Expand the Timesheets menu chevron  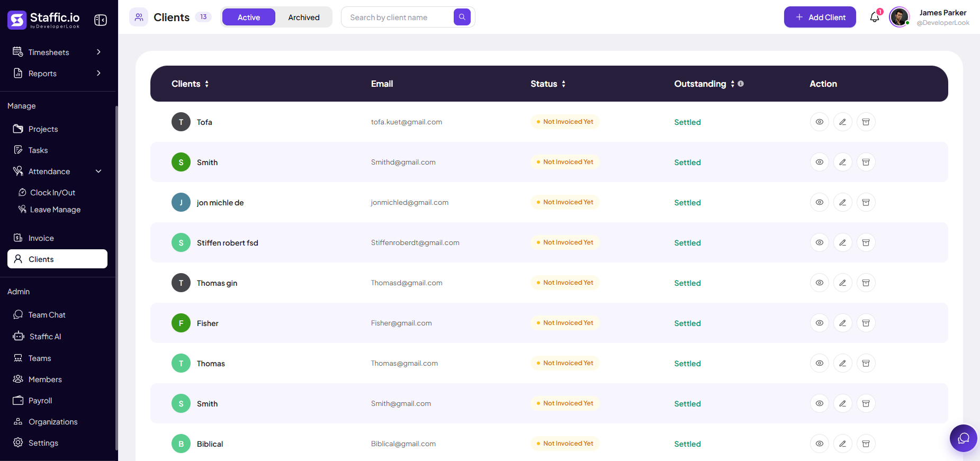click(x=98, y=52)
